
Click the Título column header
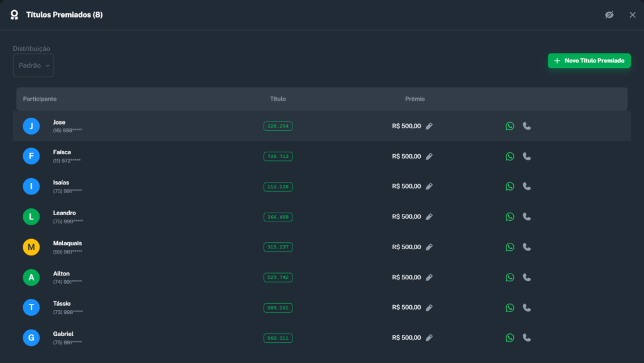click(x=278, y=99)
